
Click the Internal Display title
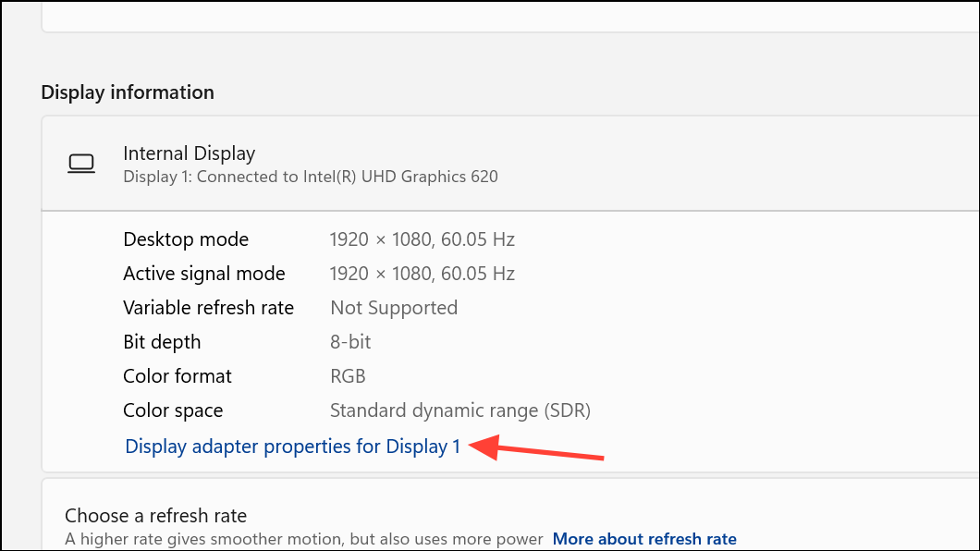click(189, 153)
